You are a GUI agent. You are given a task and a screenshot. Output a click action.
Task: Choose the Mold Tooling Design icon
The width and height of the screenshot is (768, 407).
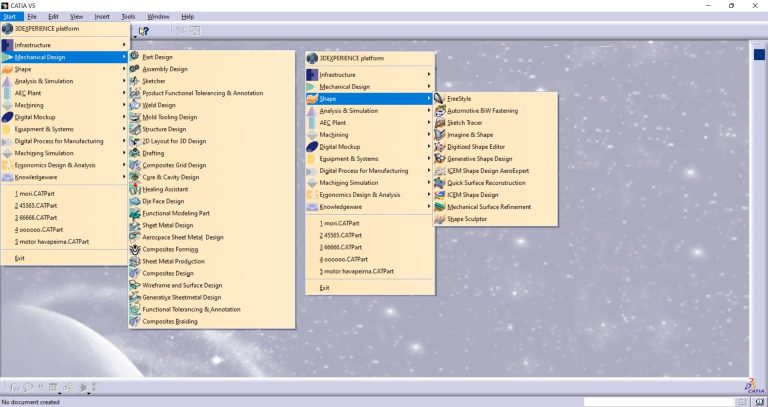coord(135,117)
